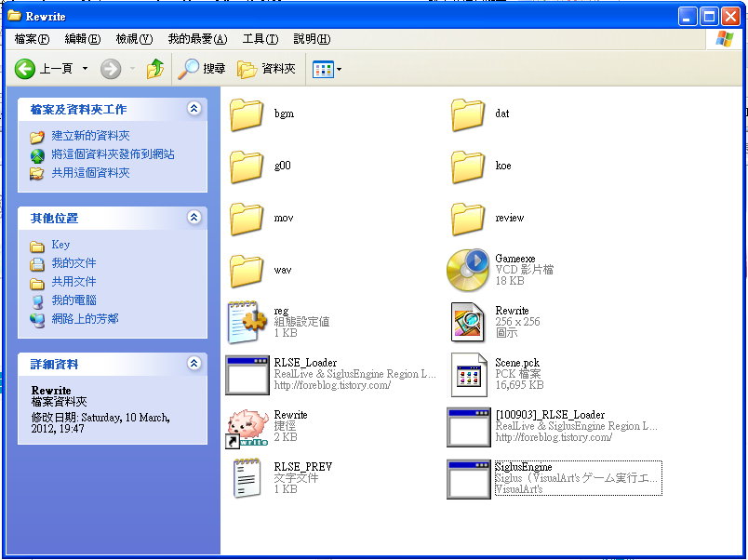Viewport: 748px width, 560px height.
Task: Open the Views dropdown arrow
Action: [340, 70]
